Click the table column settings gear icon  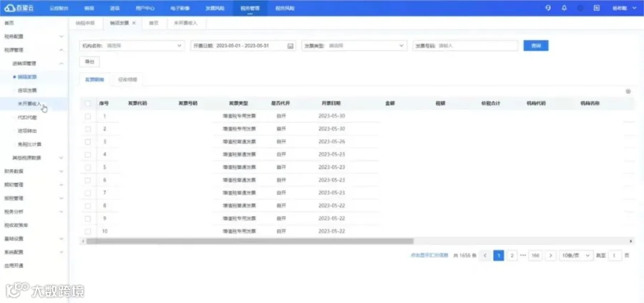(x=628, y=91)
